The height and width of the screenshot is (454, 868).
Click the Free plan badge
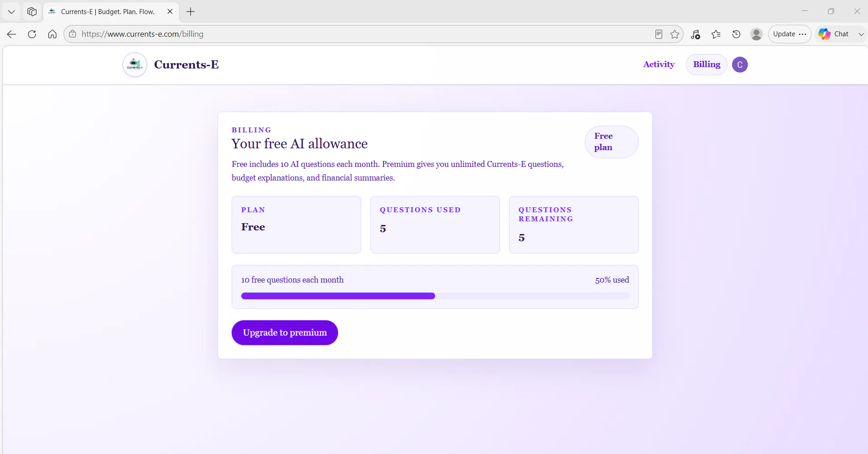(x=611, y=142)
